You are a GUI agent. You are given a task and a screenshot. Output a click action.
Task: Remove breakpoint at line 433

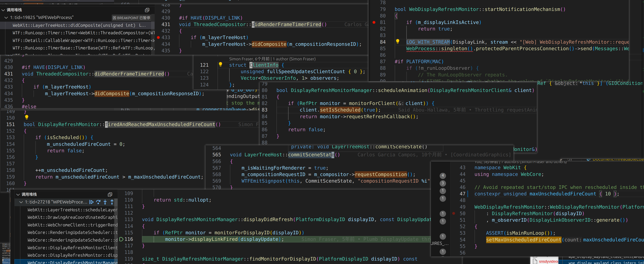(x=158, y=37)
